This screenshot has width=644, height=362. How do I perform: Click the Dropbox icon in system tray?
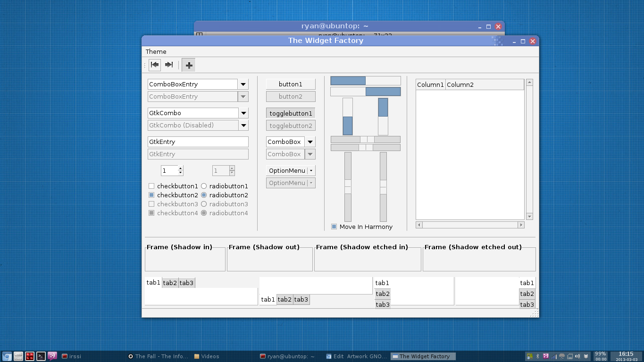586,356
